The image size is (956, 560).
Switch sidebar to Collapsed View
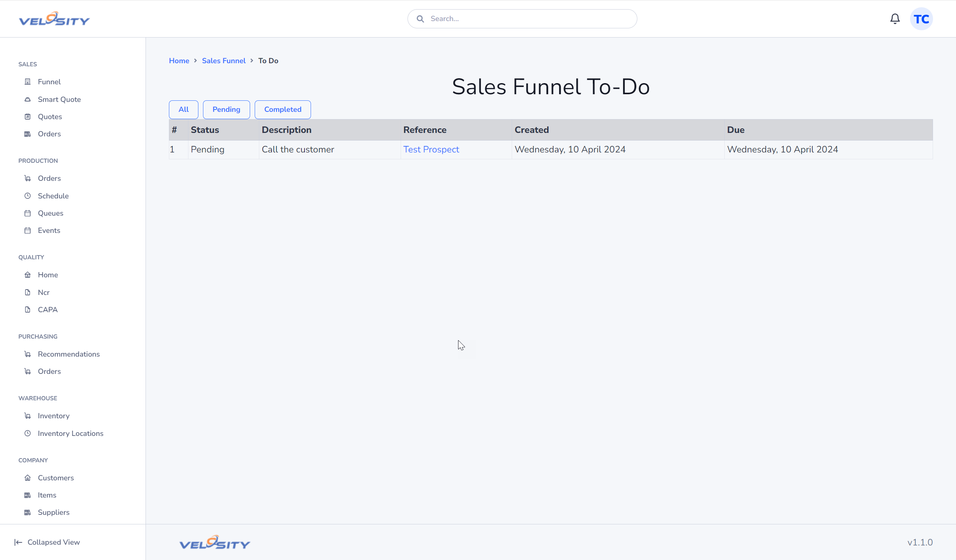(54, 542)
